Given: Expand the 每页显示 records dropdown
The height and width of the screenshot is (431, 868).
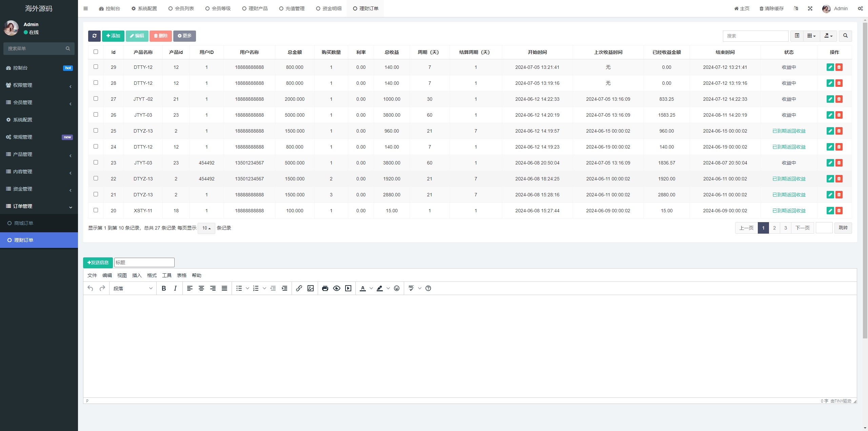Looking at the screenshot, I should 206,228.
